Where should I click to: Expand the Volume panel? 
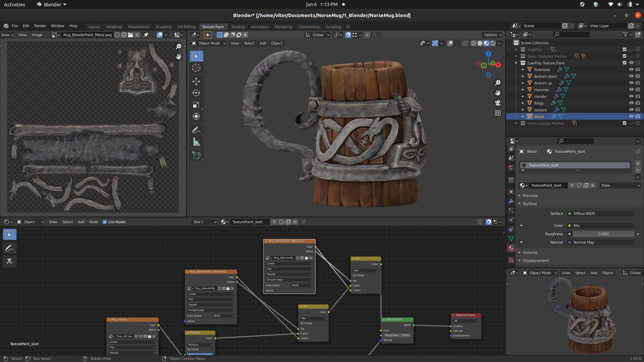530,253
